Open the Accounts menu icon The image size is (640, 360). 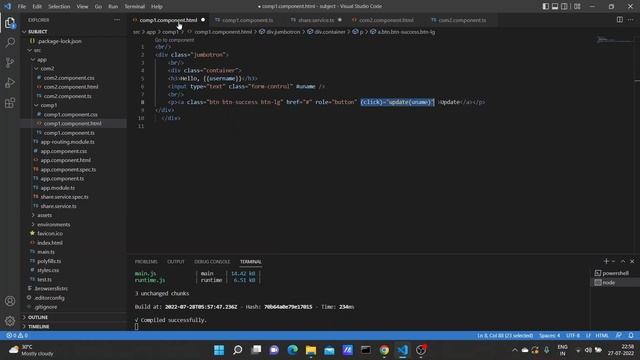point(10,301)
